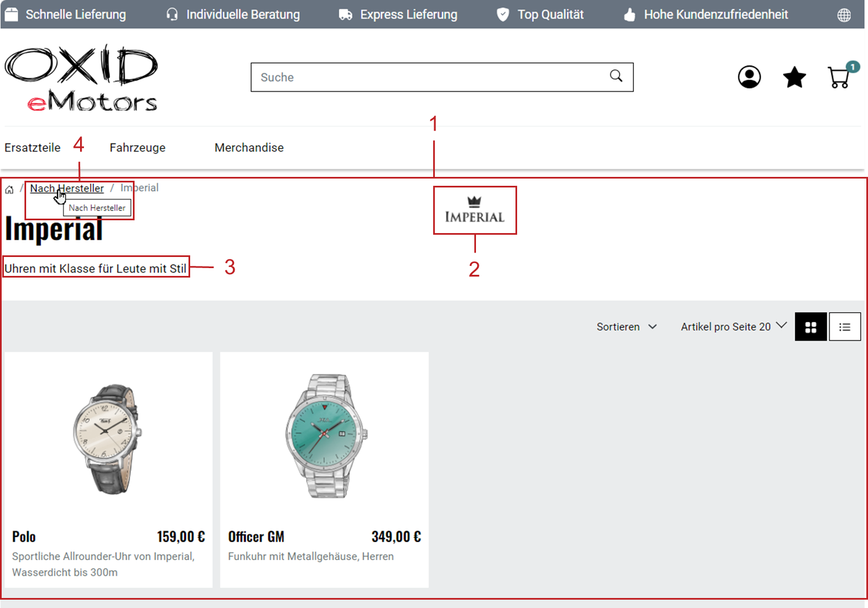This screenshot has height=608, width=868.
Task: Click the Schnelle Lieferung package icon
Action: [11, 14]
